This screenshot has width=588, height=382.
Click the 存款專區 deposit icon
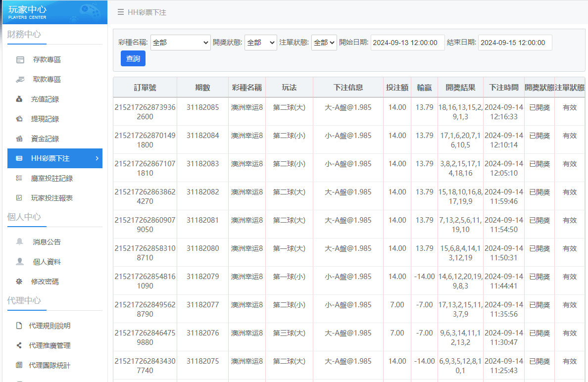tap(20, 60)
